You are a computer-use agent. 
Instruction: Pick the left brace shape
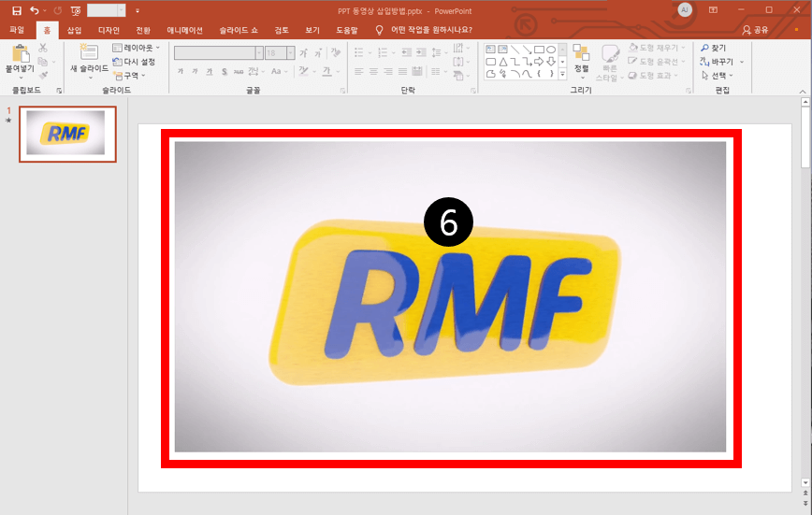pyautogui.click(x=539, y=74)
